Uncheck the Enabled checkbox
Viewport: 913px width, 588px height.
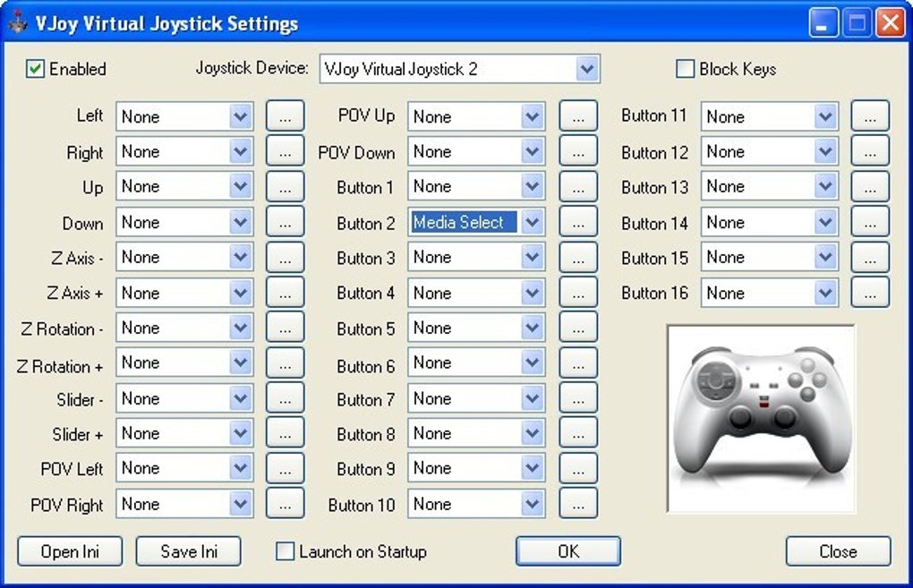pos(35,69)
